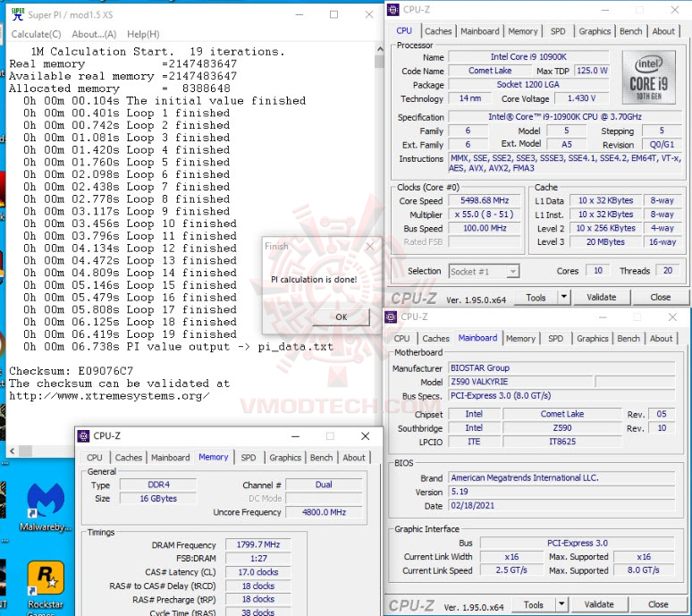This screenshot has width=692, height=616.
Task: Click Close button in top CPU-Z window
Action: coord(660,298)
